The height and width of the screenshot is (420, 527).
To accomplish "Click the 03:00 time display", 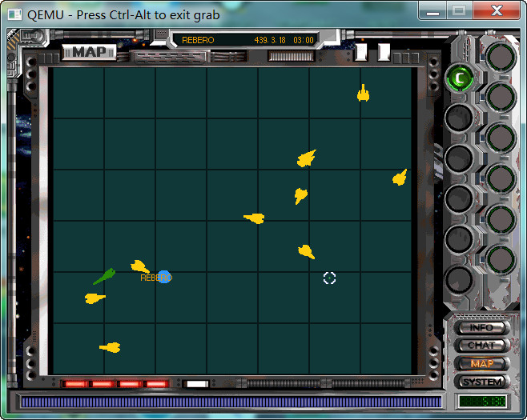I will pos(304,40).
